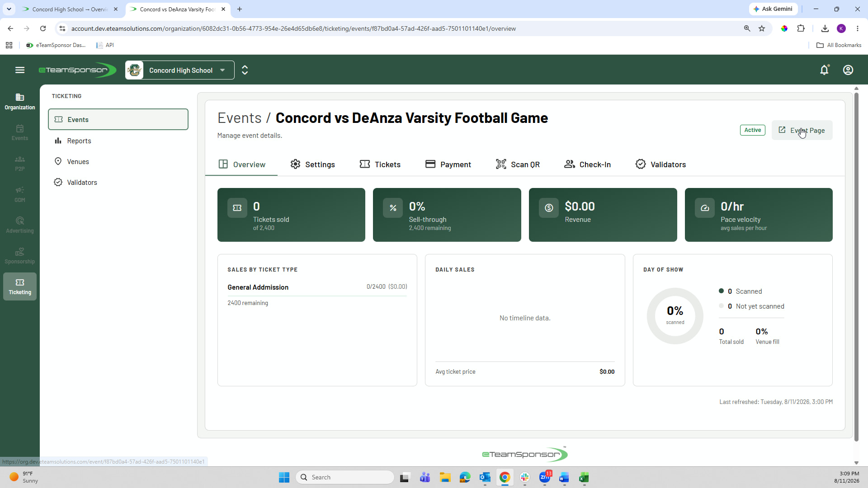Select Events in Ticketing menu

[x=118, y=119]
